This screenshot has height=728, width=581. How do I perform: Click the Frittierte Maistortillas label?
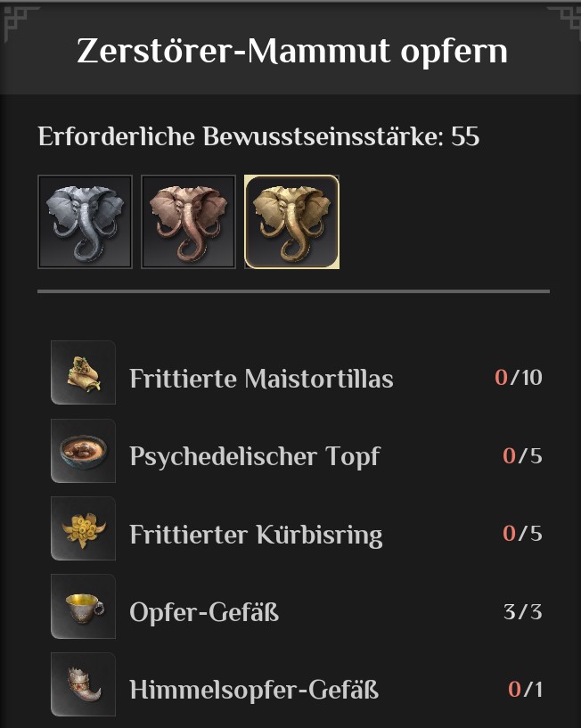(x=261, y=379)
